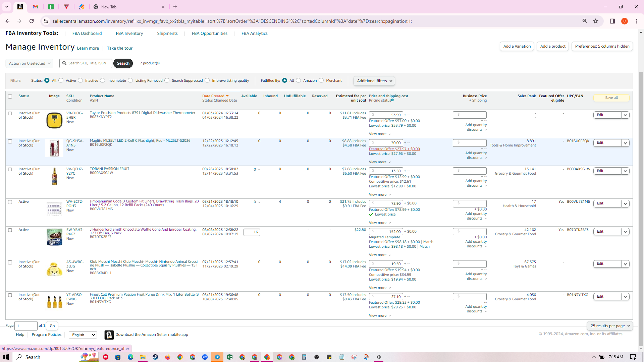
Task: Open File Explorer from the taskbar
Action: point(143,357)
